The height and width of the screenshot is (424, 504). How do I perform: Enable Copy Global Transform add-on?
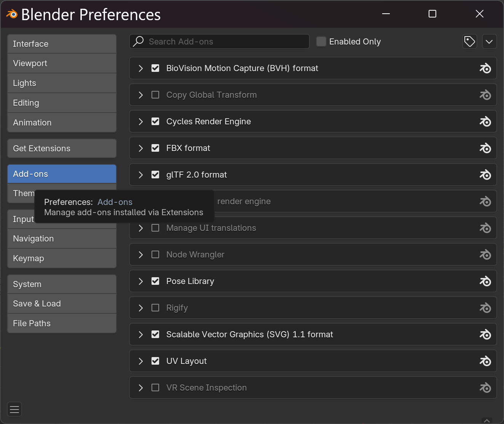tap(155, 95)
